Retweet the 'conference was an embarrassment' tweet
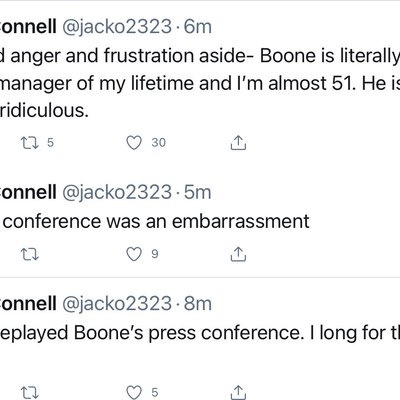 [x=30, y=255]
